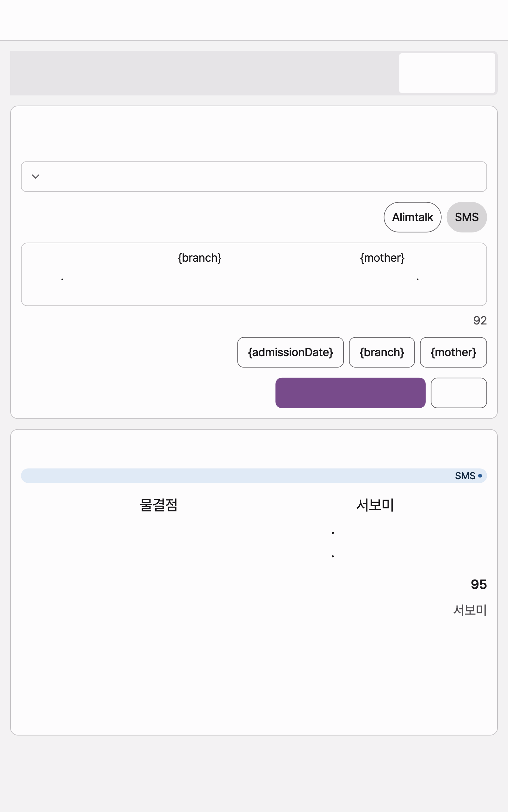Insert the {mother} variable chip button

pyautogui.click(x=453, y=352)
